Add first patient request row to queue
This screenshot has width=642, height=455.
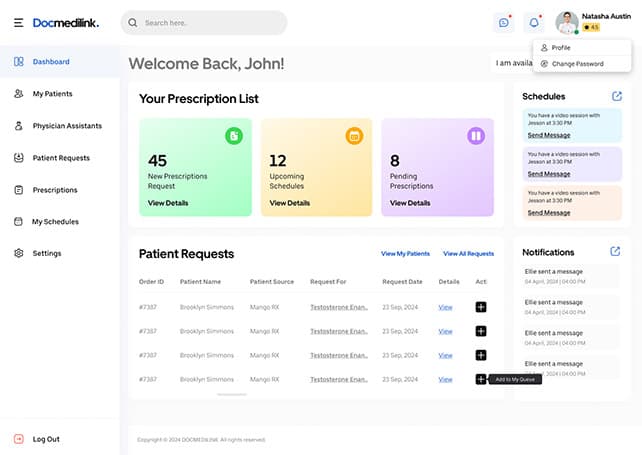[481, 307]
